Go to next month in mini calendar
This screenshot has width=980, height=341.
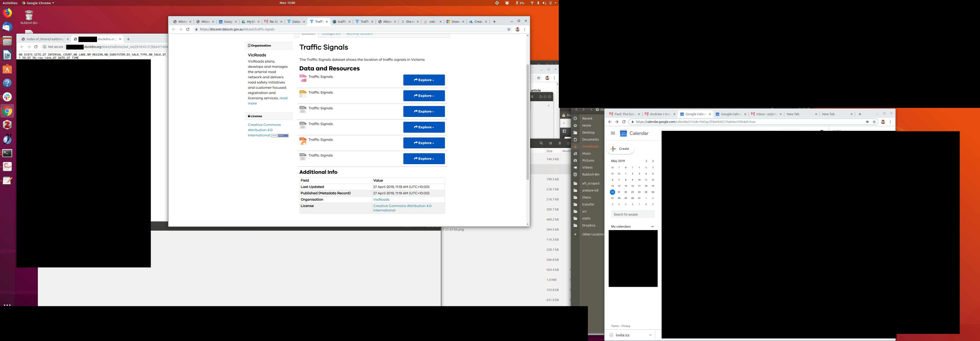click(x=653, y=161)
